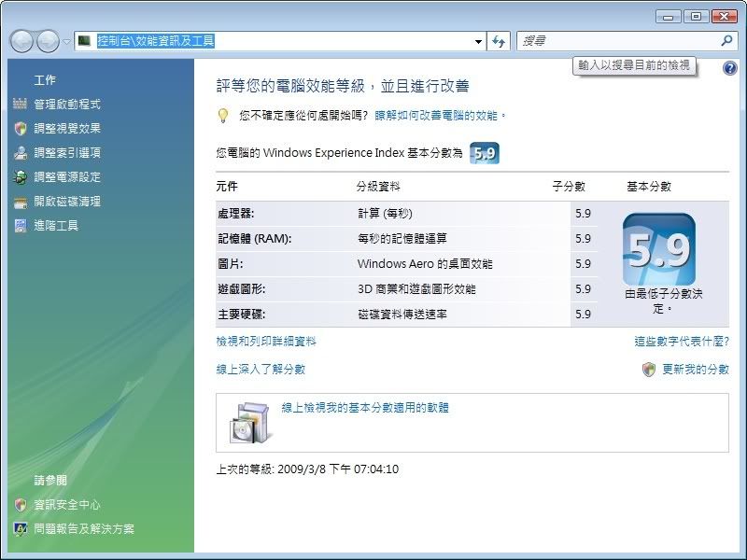Screen dimensions: 747x560
Task: Click the icon beside 問題報告及解決方案
Action: tap(20, 529)
